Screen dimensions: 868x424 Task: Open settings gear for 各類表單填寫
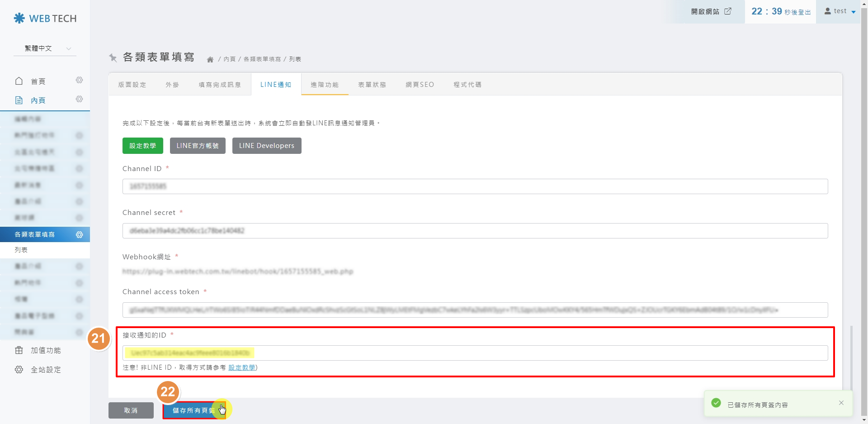point(79,234)
